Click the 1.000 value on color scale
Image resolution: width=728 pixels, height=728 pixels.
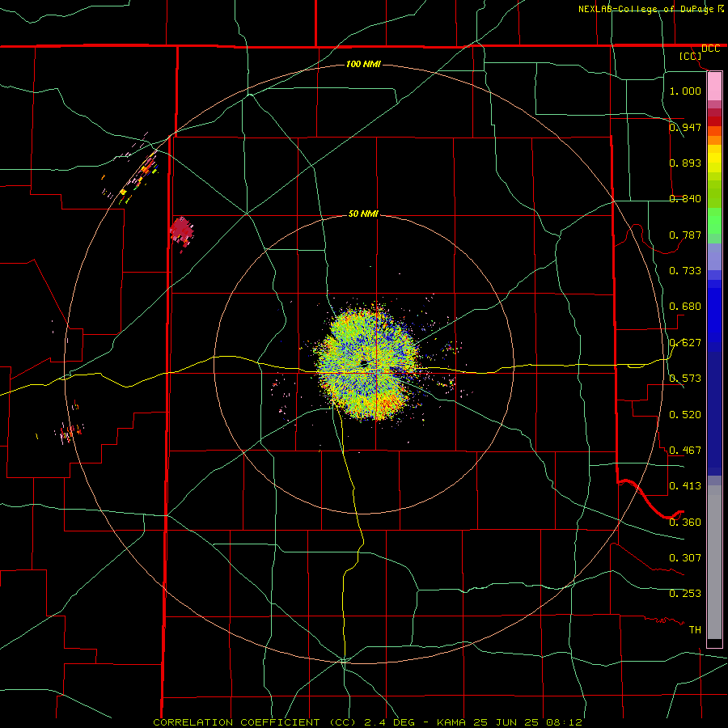click(685, 91)
